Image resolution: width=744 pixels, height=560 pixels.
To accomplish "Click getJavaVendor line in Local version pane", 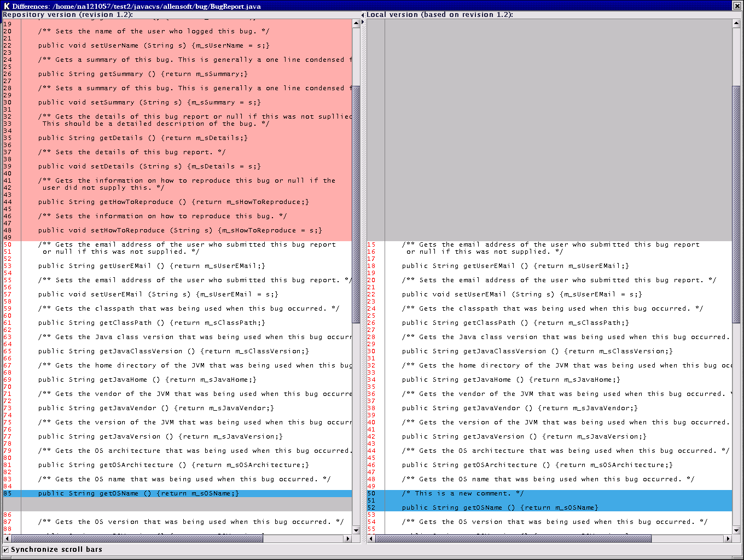I will point(520,408).
